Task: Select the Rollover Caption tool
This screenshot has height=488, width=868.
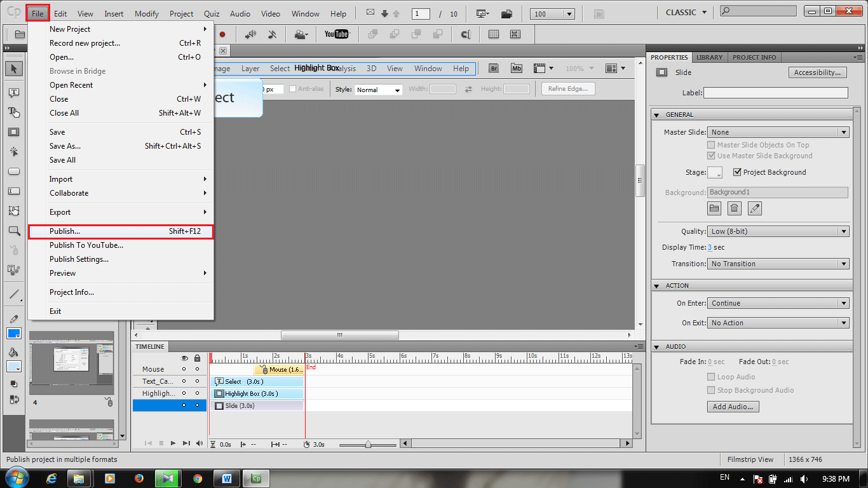Action: tap(14, 112)
